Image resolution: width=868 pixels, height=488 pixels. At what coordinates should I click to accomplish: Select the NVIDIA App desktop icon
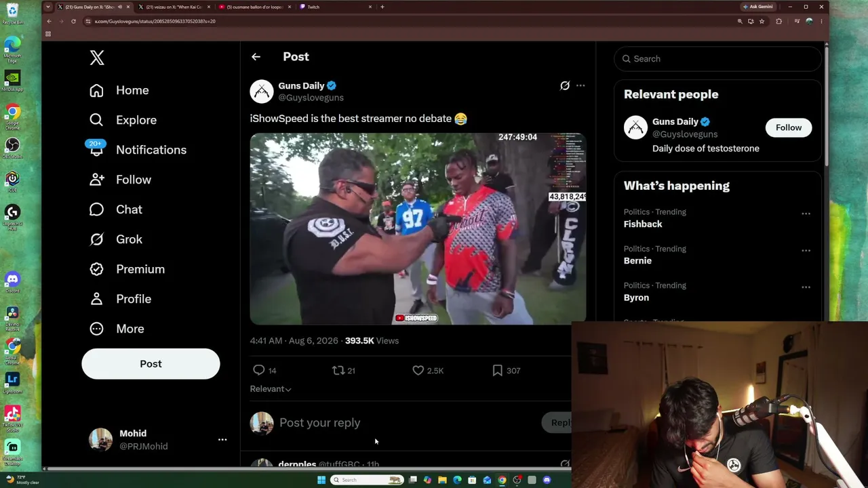click(x=12, y=81)
